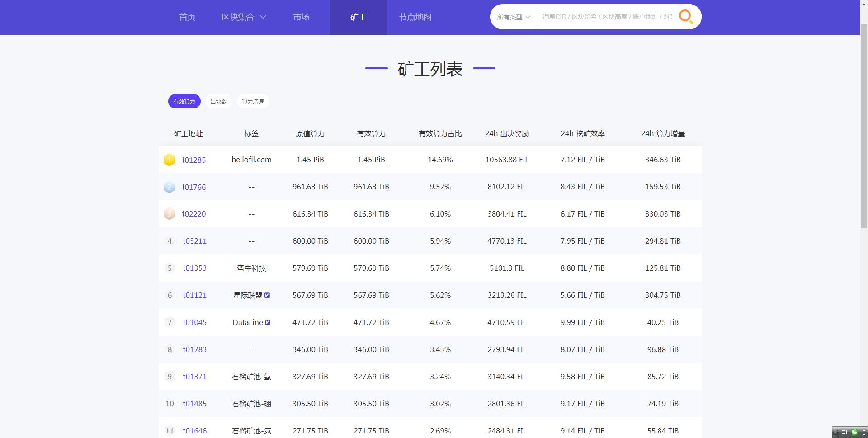868x438 pixels.
Task: Click the 3.43% power share value
Action: pos(440,349)
